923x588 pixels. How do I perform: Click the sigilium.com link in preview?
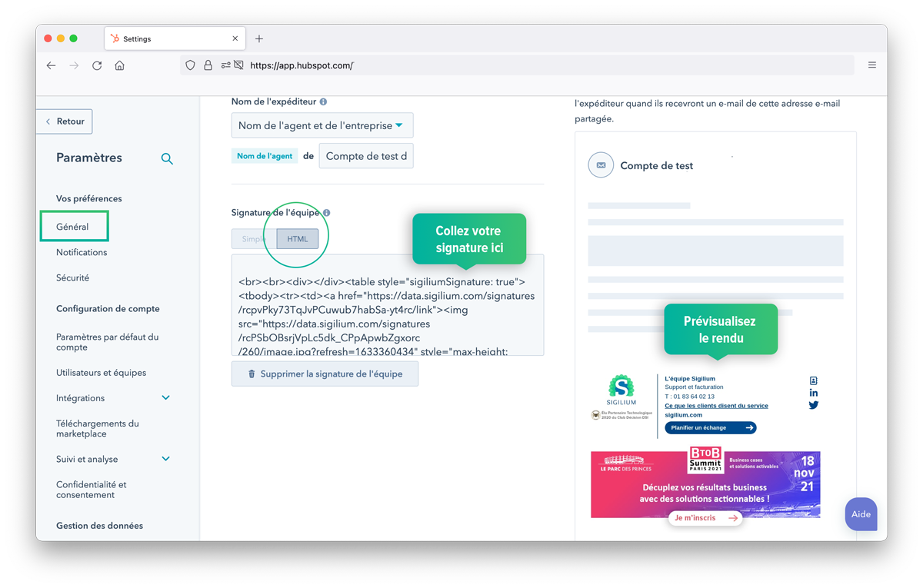[x=683, y=415]
